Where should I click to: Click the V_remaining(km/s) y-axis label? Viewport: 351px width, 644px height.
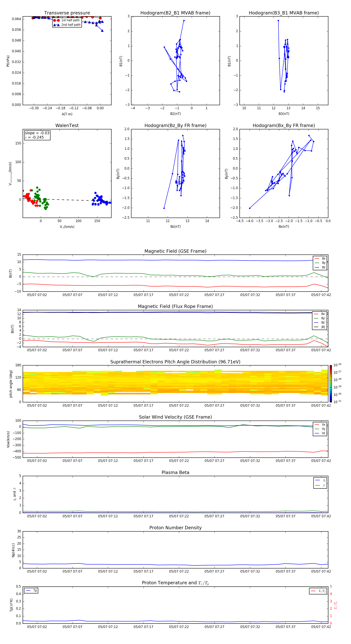click(x=10, y=173)
